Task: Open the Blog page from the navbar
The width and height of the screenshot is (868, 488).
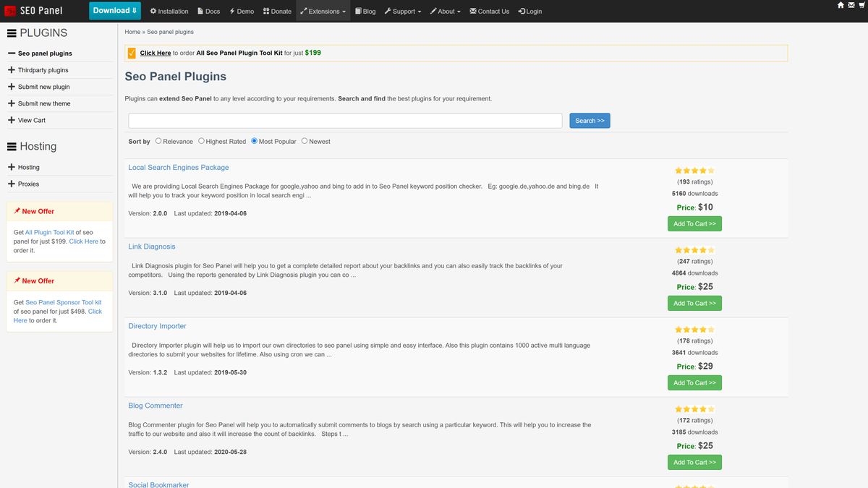Action: coord(365,11)
